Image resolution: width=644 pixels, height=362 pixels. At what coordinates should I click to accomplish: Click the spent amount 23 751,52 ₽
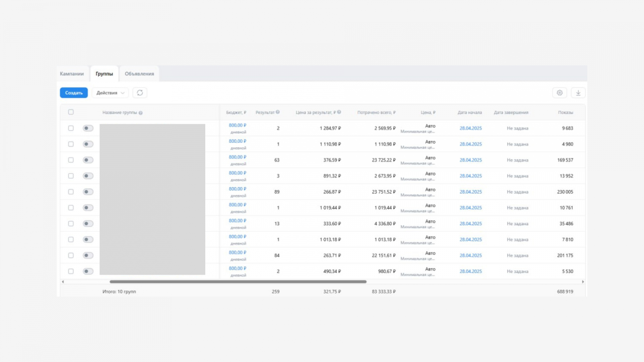point(384,192)
